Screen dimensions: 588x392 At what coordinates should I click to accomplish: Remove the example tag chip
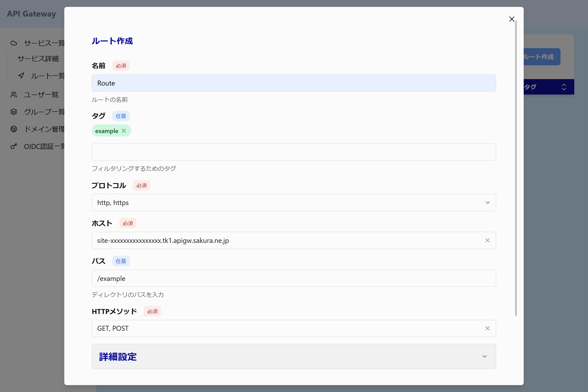point(124,131)
